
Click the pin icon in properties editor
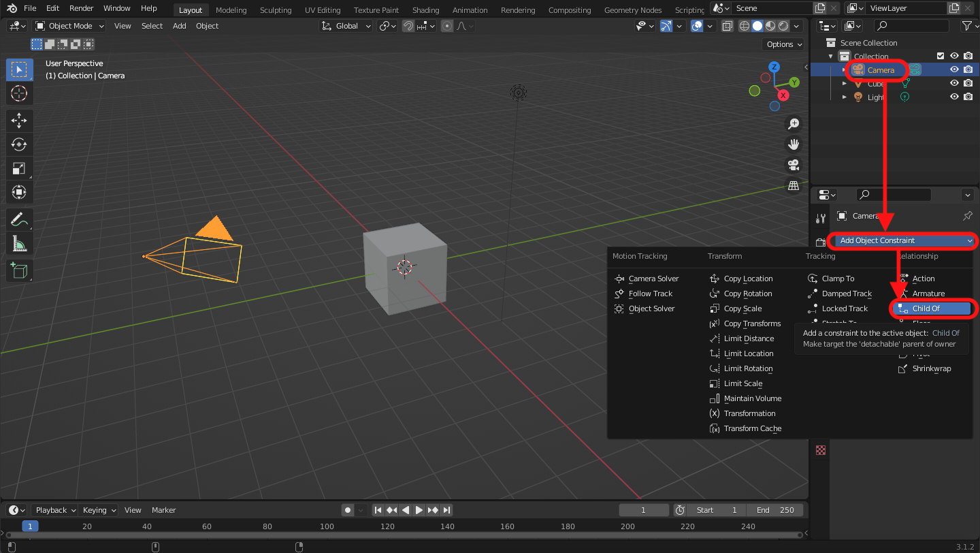968,215
